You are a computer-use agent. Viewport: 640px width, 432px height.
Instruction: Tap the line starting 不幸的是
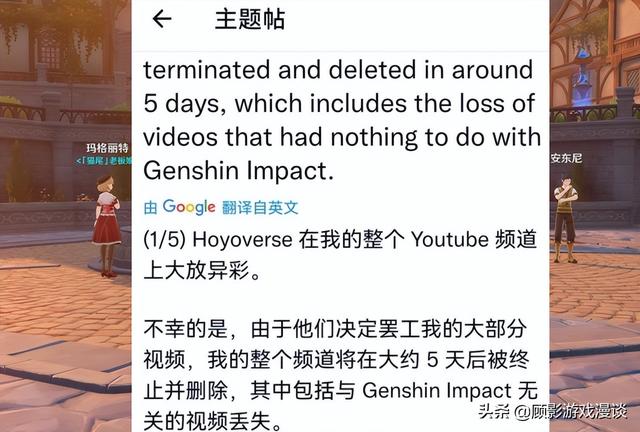point(335,330)
